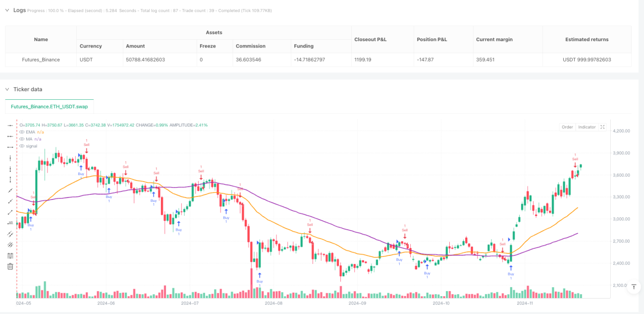The width and height of the screenshot is (644, 314).
Task: Collapse the Ticker data section
Action: point(7,89)
